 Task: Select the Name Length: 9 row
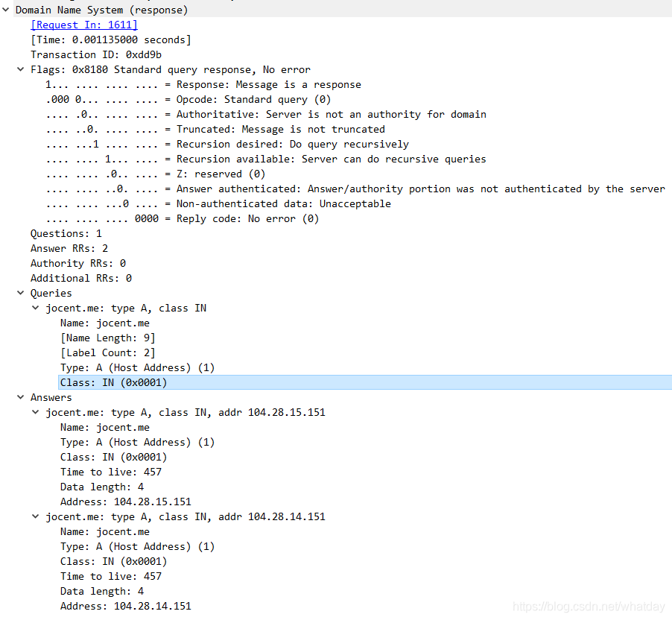pyautogui.click(x=107, y=338)
